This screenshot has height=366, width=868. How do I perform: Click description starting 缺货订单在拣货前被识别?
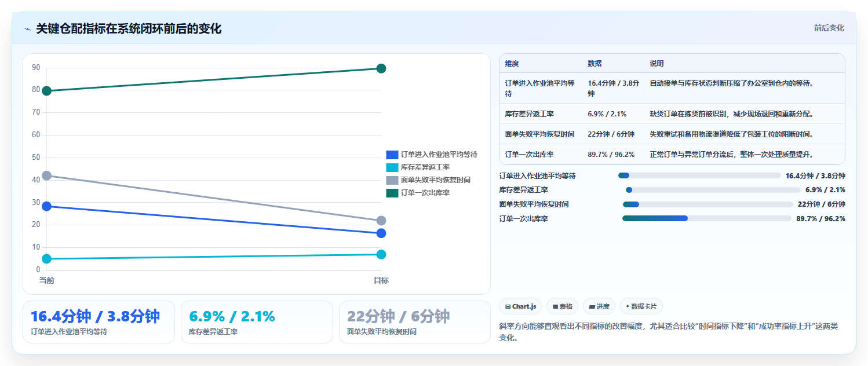click(732, 114)
